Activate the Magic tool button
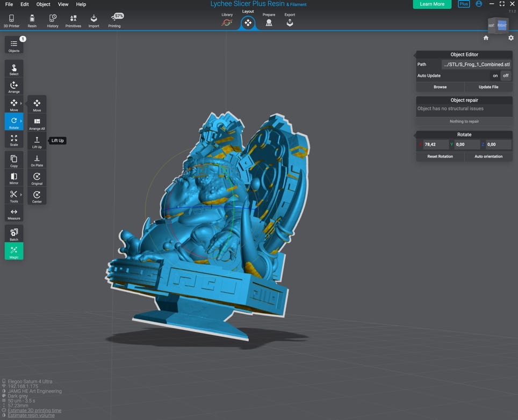 (14, 251)
